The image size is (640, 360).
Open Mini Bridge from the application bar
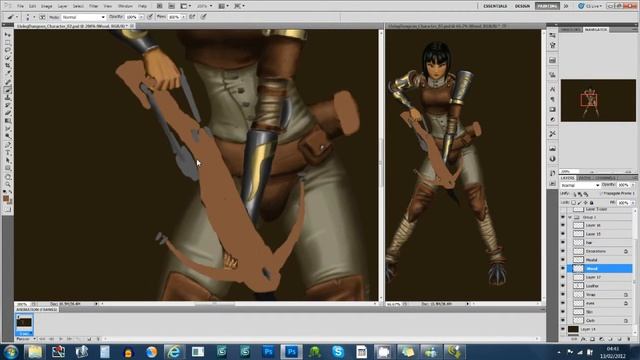point(171,6)
